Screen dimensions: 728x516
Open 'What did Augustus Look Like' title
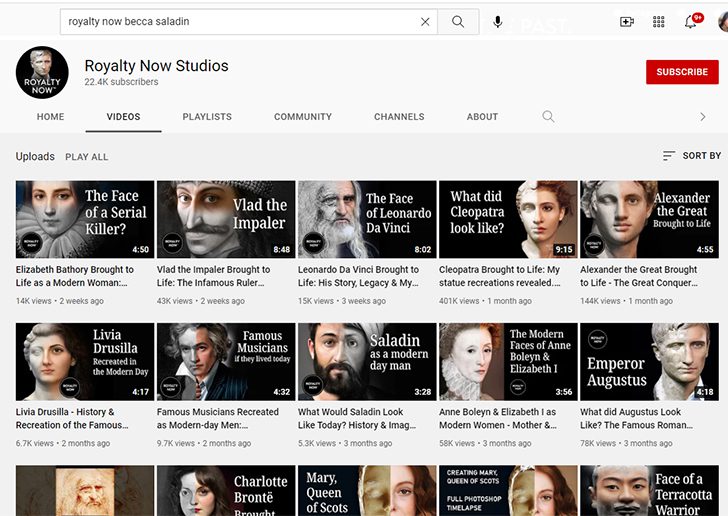tap(637, 418)
